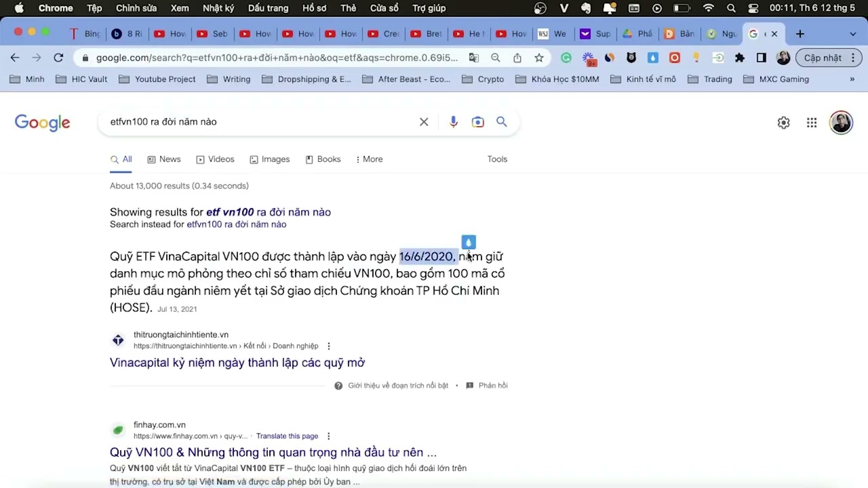Image resolution: width=868 pixels, height=488 pixels.
Task: Click the Google logo
Action: pyautogui.click(x=42, y=123)
